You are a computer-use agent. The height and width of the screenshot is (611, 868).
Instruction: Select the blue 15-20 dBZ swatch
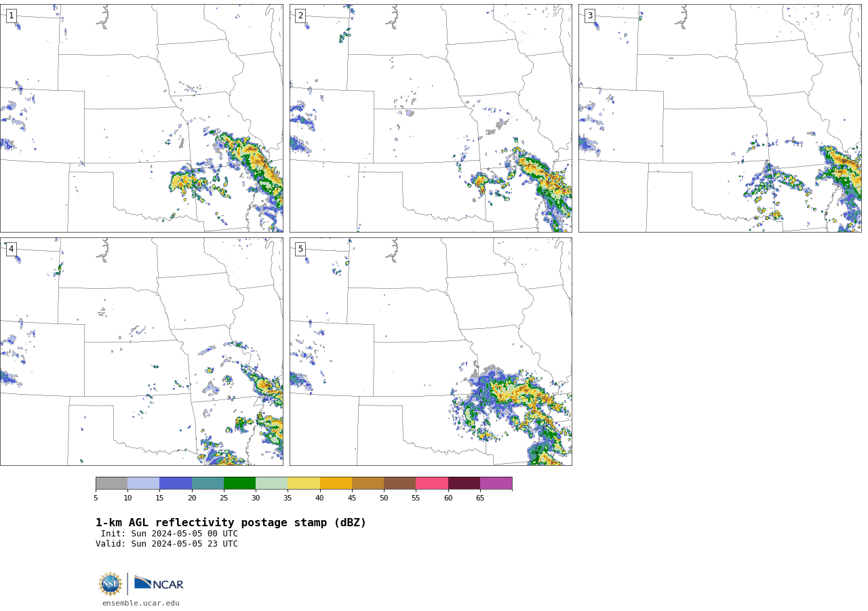tap(176, 484)
